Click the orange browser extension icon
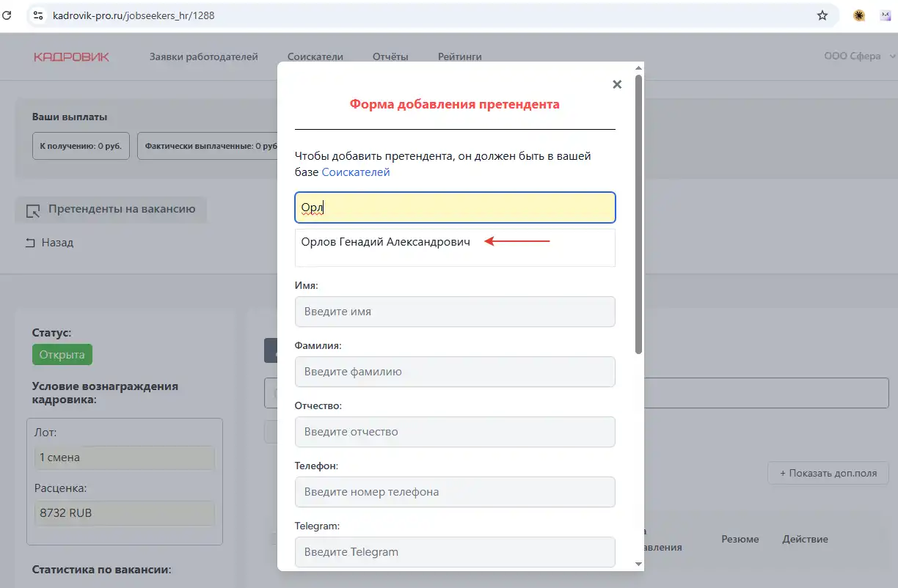This screenshot has width=898, height=588. click(859, 15)
